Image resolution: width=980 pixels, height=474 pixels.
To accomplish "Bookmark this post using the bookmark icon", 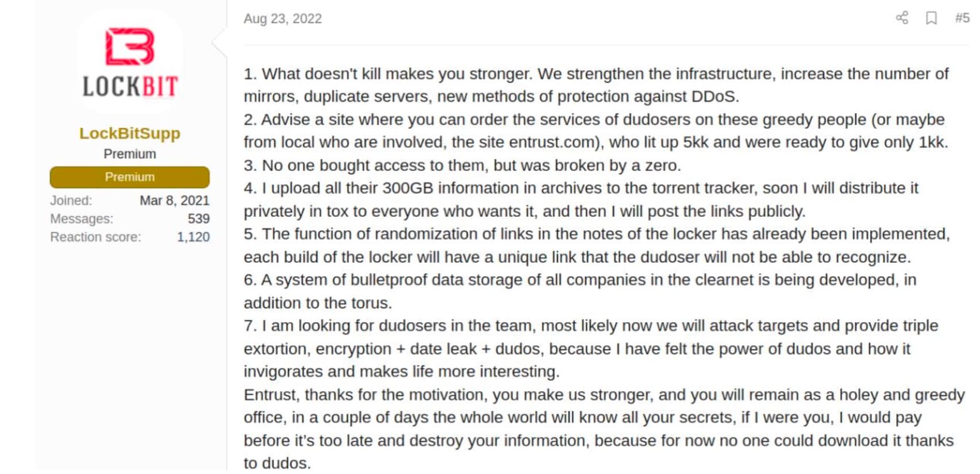I will pyautogui.click(x=930, y=18).
